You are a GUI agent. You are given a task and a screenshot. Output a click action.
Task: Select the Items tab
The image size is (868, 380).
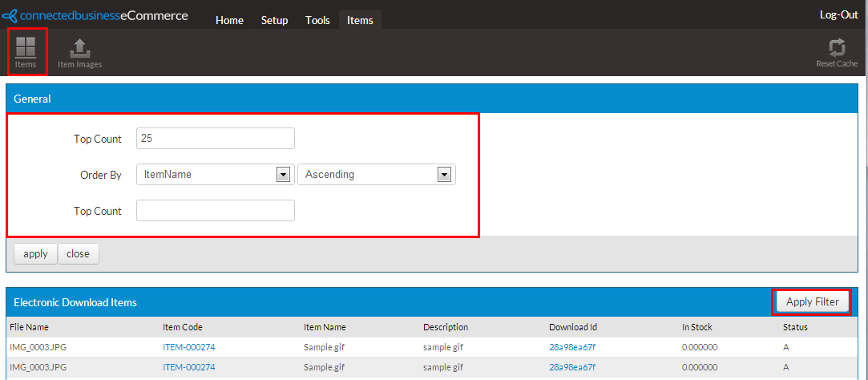point(360,21)
